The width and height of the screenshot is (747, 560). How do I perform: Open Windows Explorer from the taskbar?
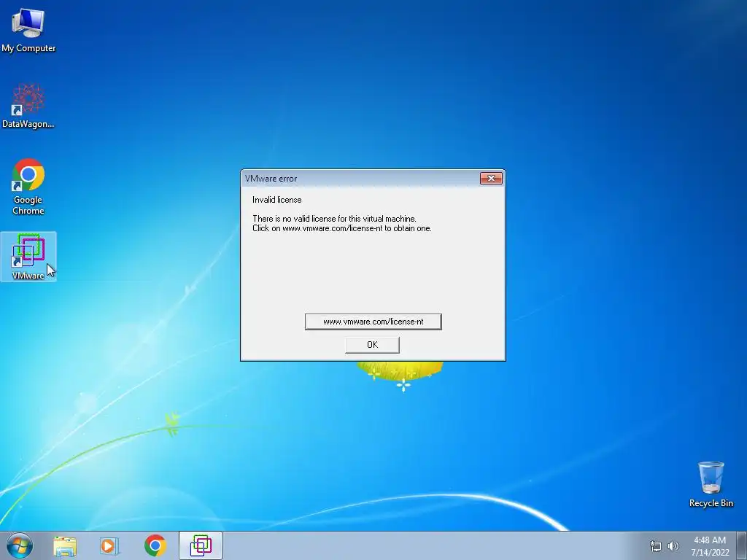65,546
